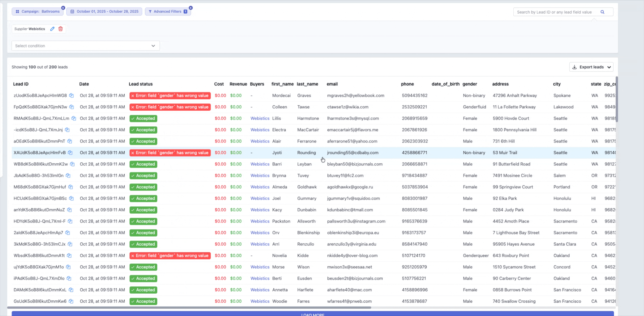Click the Webistics buyer link for Lillis Harmstone
This screenshot has width=644, height=316.
(x=260, y=118)
